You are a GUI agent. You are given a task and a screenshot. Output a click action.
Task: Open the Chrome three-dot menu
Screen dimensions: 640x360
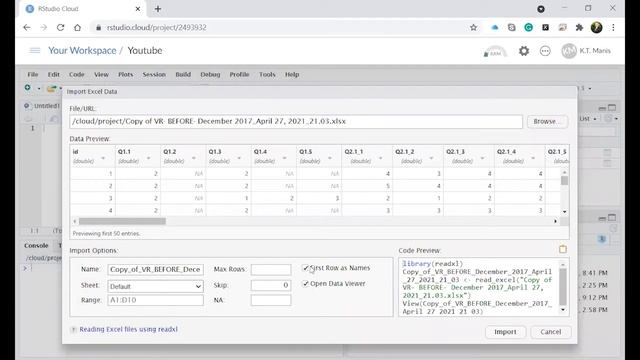coord(613,27)
